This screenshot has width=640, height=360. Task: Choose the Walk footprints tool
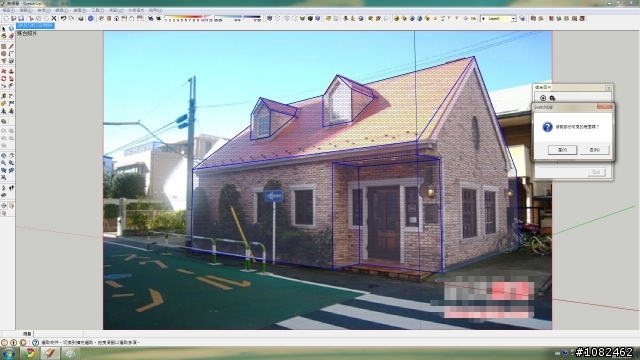(x=11, y=188)
